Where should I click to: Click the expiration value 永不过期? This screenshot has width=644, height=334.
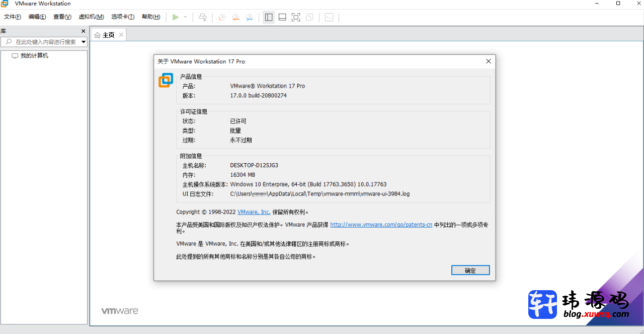(241, 141)
